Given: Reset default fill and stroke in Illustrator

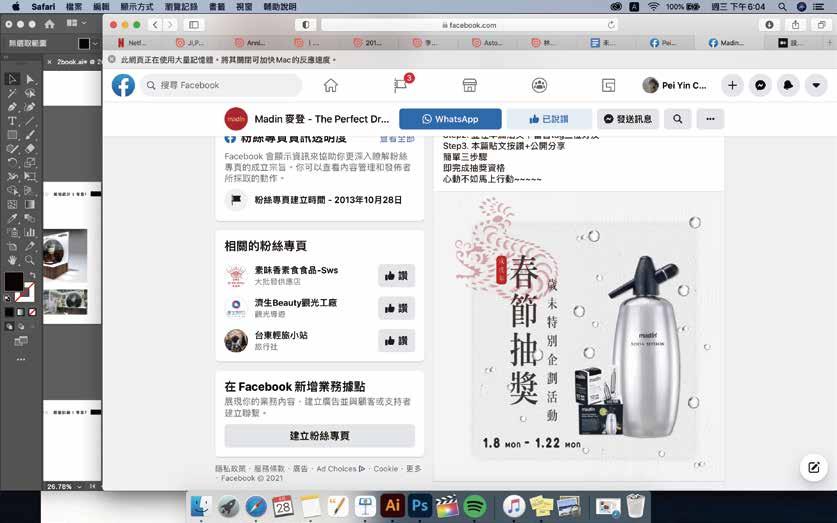Looking at the screenshot, I should click(x=7, y=298).
